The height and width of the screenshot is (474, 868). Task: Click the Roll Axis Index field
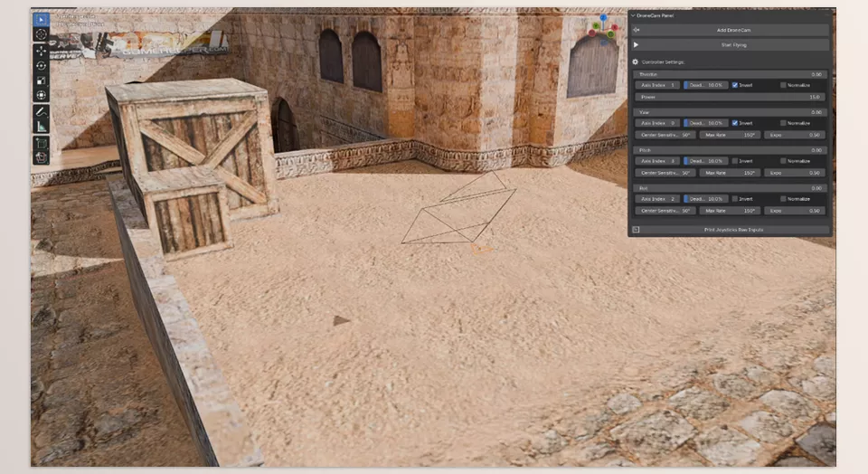[657, 199]
